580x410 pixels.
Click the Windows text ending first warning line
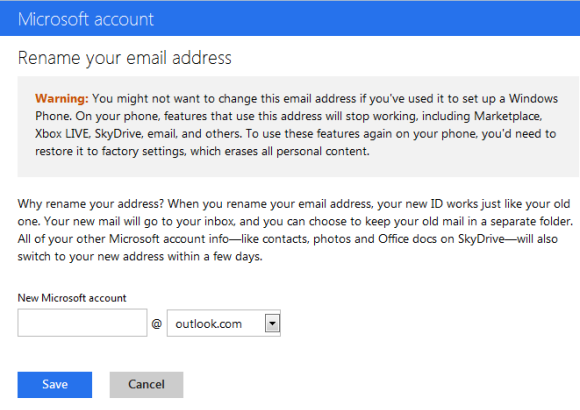[x=533, y=98]
